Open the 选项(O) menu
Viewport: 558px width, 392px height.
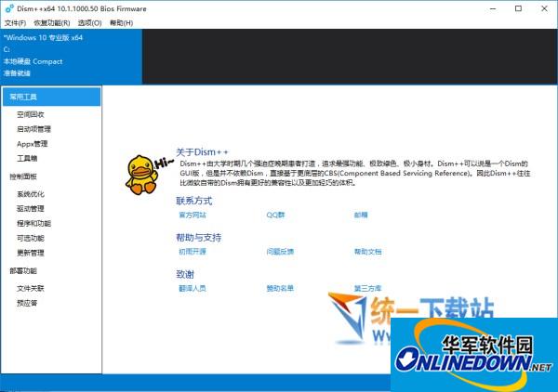pos(89,23)
